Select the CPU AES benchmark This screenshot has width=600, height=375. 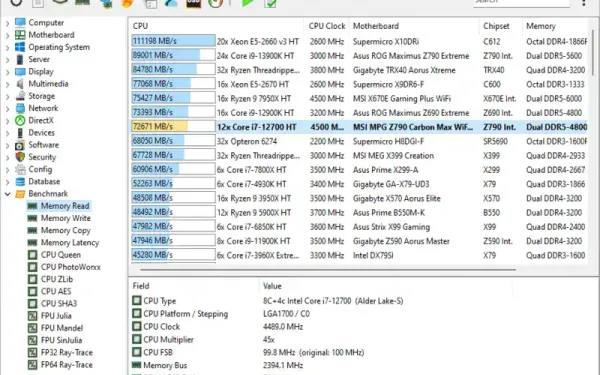[x=50, y=292]
